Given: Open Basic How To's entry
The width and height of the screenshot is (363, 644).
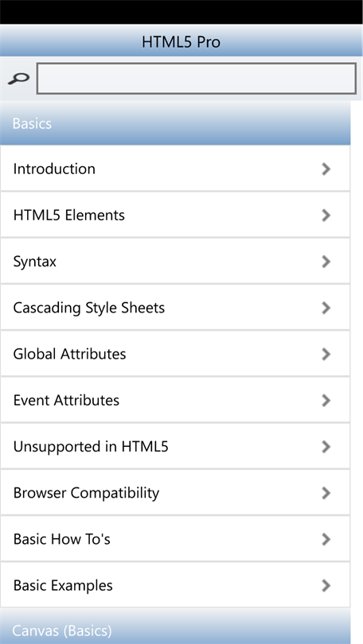Looking at the screenshot, I should [175, 539].
